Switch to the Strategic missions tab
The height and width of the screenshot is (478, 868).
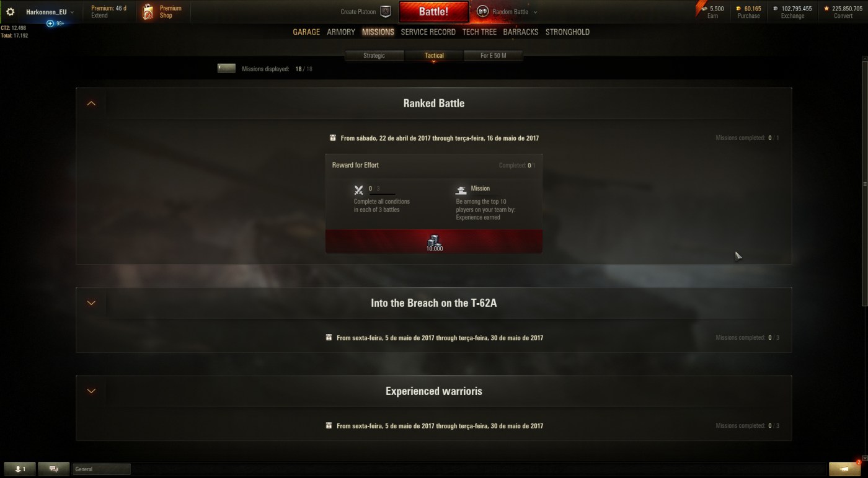coord(374,56)
